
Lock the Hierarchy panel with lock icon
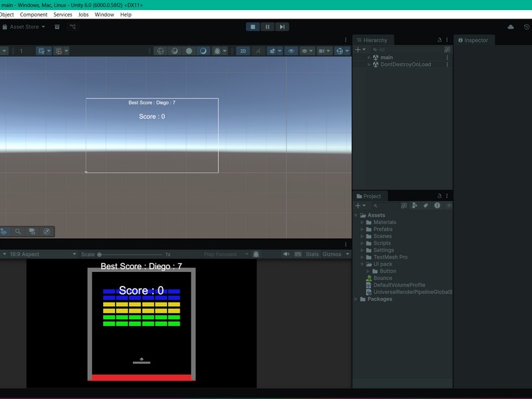439,40
